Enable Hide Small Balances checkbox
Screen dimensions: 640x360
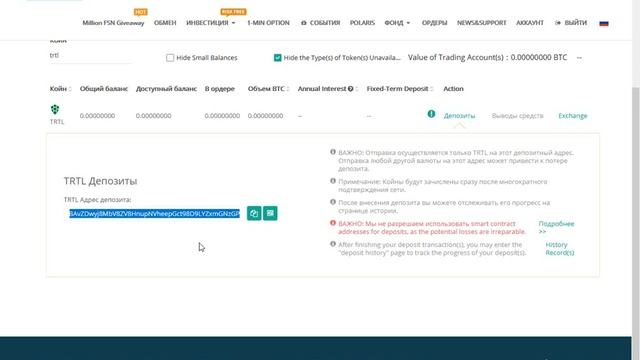pos(170,58)
